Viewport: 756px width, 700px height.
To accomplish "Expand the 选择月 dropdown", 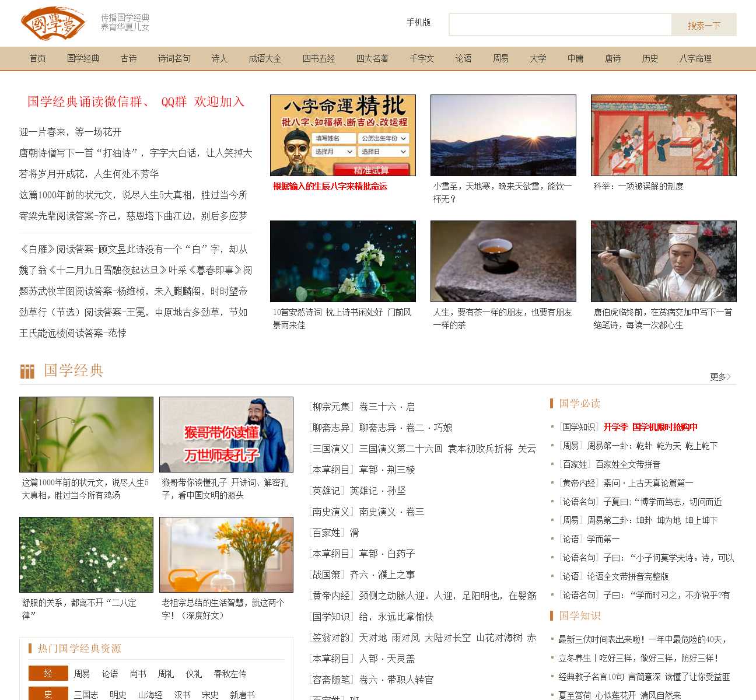I will [x=332, y=151].
